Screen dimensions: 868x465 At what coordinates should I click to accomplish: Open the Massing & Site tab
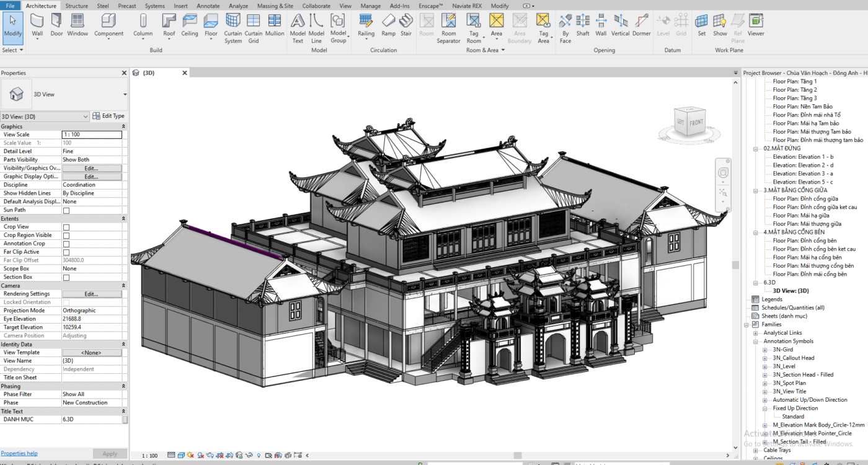[x=275, y=6]
